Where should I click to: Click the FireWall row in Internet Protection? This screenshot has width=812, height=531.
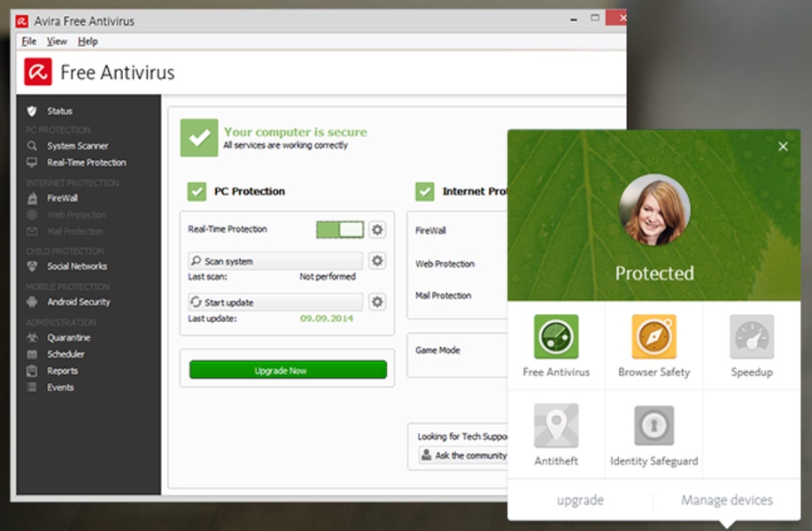[430, 231]
